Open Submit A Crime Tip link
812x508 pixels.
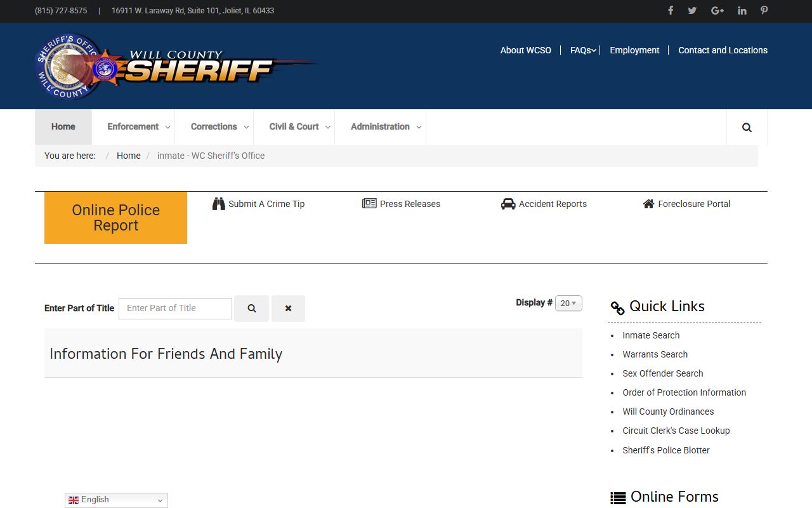(x=266, y=204)
